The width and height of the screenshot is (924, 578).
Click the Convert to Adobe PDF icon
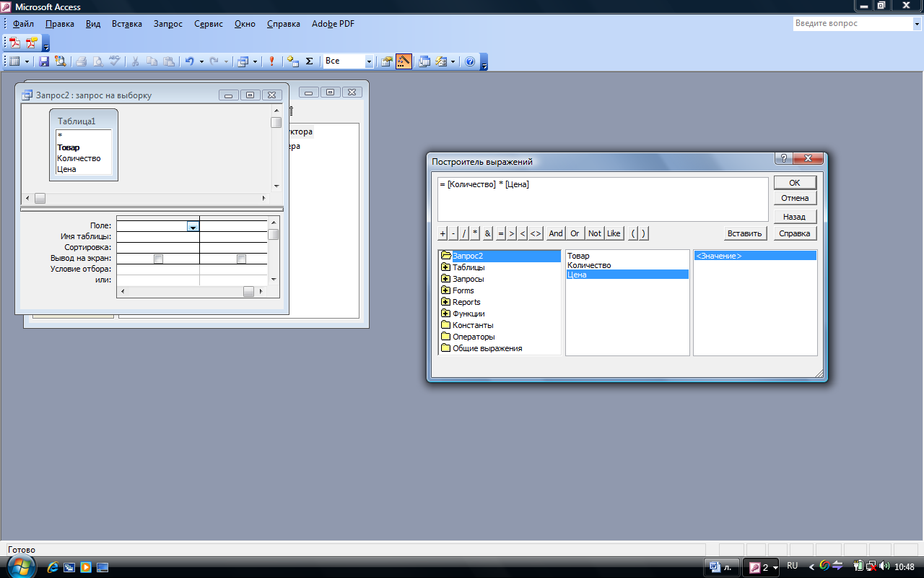pos(14,43)
